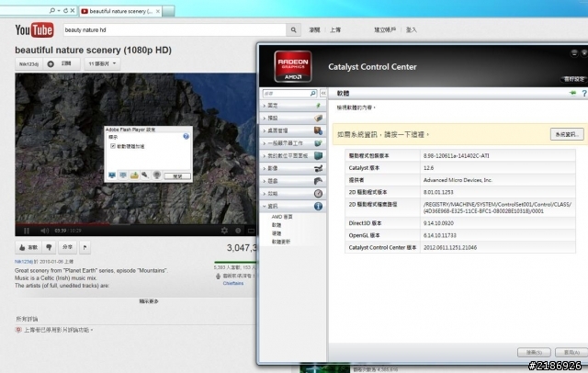Click 登入 sign-in link on YouTube
The image size is (588, 373).
(412, 30)
